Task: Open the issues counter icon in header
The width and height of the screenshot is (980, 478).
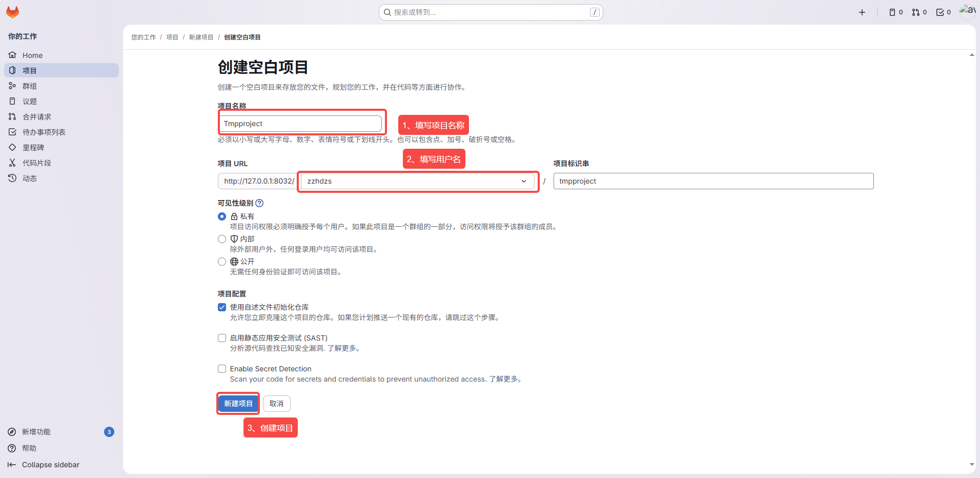Action: (896, 12)
